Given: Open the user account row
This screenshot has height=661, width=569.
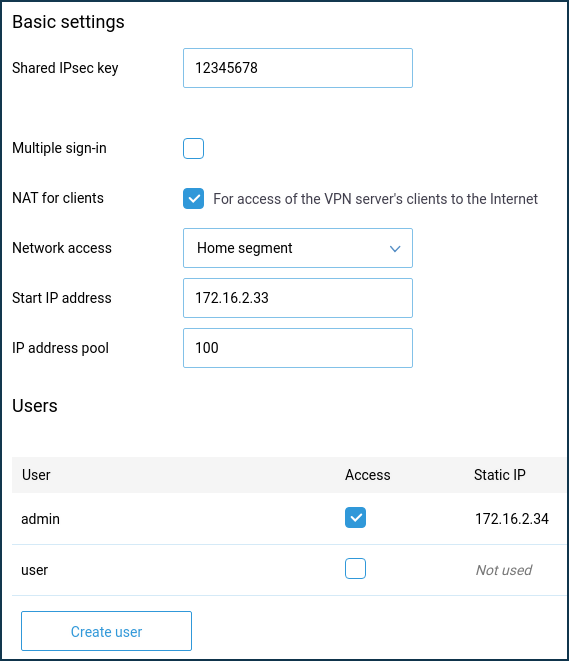Looking at the screenshot, I should point(289,570).
